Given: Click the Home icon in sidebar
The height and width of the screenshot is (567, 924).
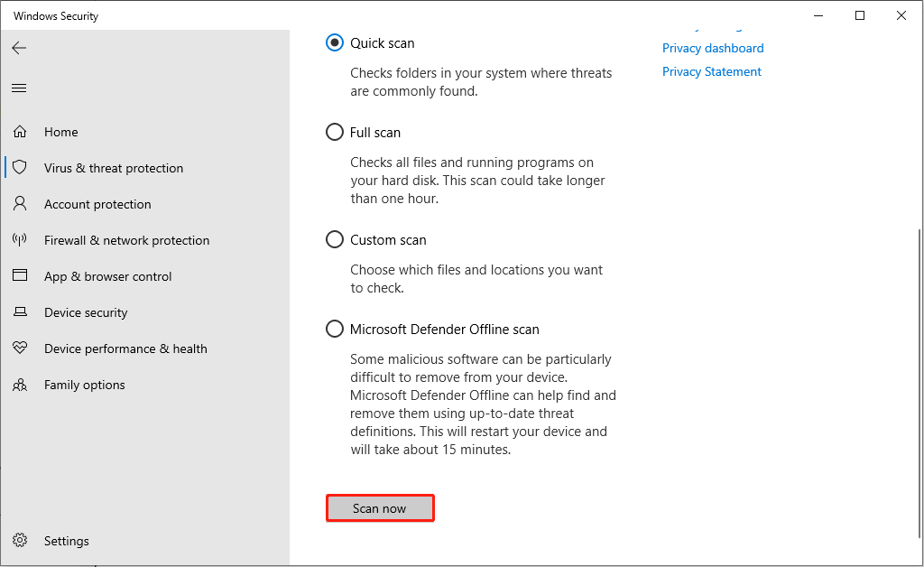Looking at the screenshot, I should click(20, 132).
